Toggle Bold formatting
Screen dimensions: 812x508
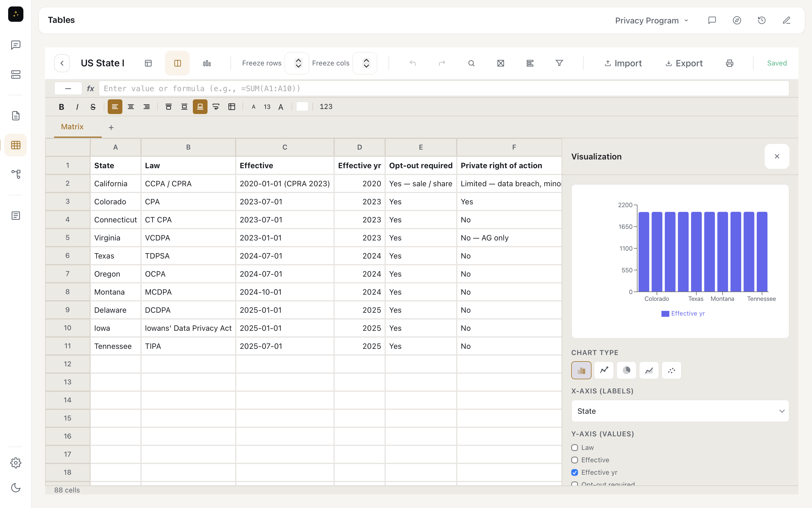(61, 107)
